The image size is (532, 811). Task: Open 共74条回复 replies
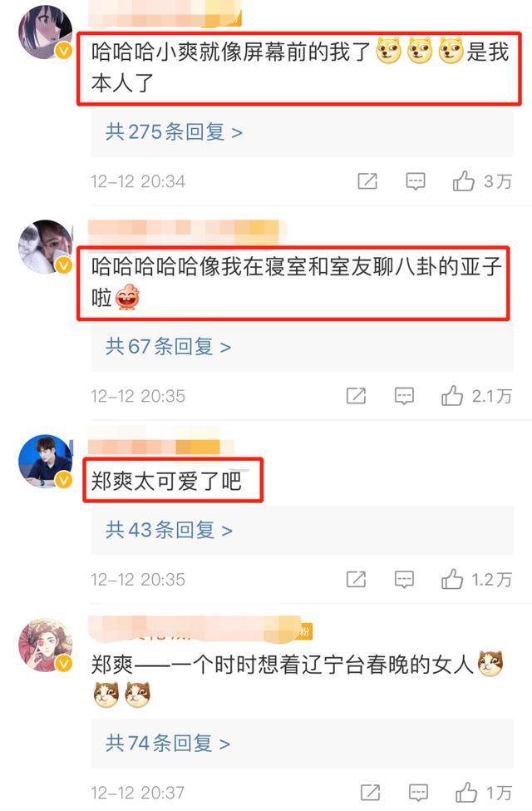168,744
